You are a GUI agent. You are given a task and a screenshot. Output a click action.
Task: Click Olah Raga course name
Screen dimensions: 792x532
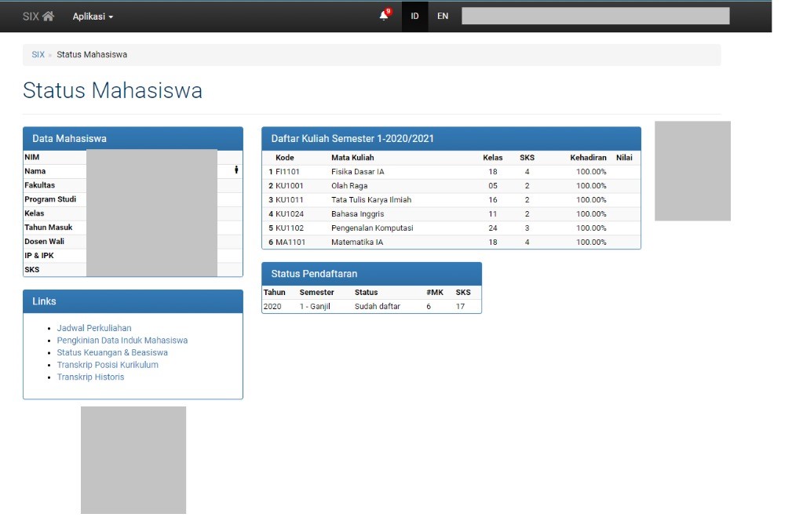(x=349, y=186)
